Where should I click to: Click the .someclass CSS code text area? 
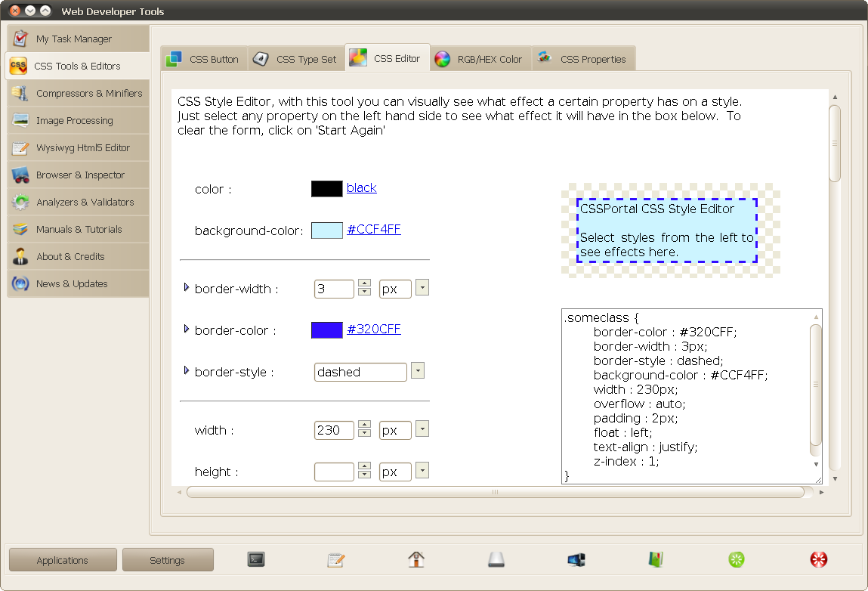pyautogui.click(x=691, y=396)
